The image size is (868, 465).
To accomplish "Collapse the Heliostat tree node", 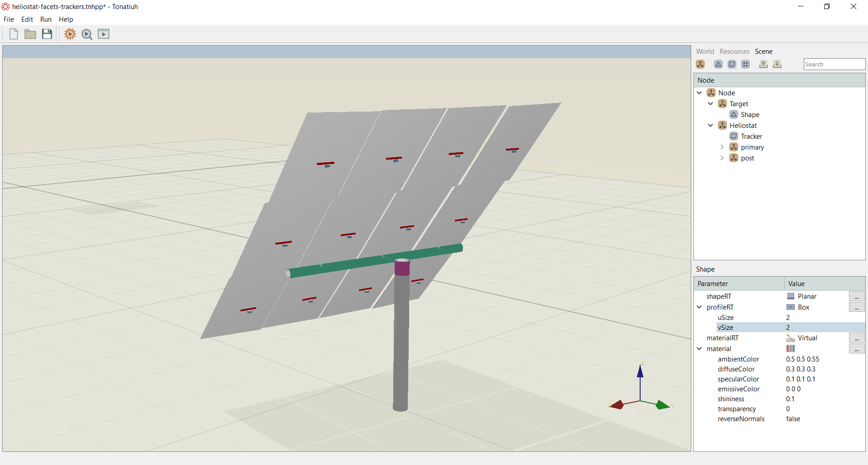I will point(711,126).
